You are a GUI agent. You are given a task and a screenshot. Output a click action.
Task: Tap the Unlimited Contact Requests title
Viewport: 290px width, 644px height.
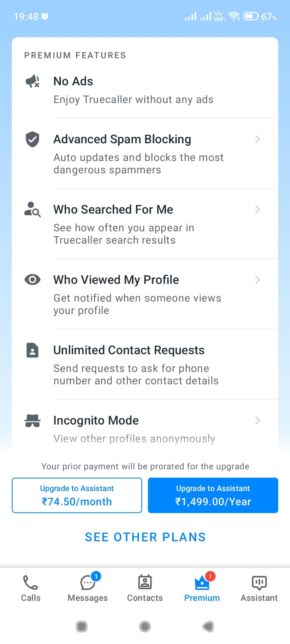pyautogui.click(x=129, y=350)
